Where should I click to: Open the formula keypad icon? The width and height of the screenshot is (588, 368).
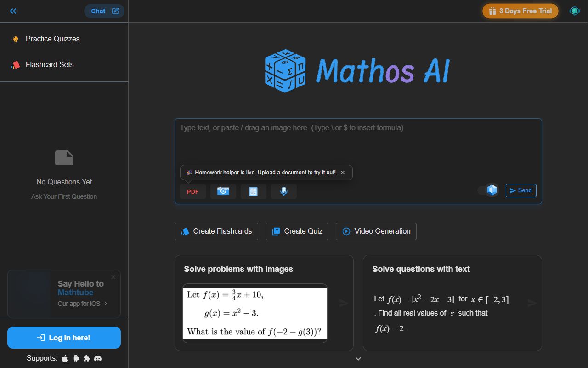pyautogui.click(x=254, y=191)
